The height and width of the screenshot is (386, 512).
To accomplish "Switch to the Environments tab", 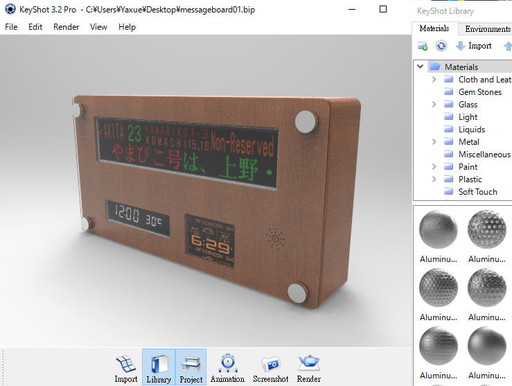I will tap(486, 29).
